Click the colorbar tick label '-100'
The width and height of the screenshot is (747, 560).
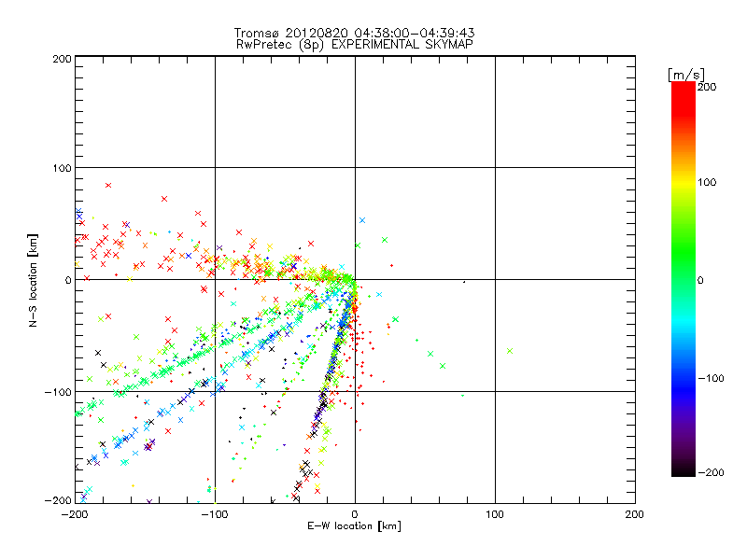712,379
